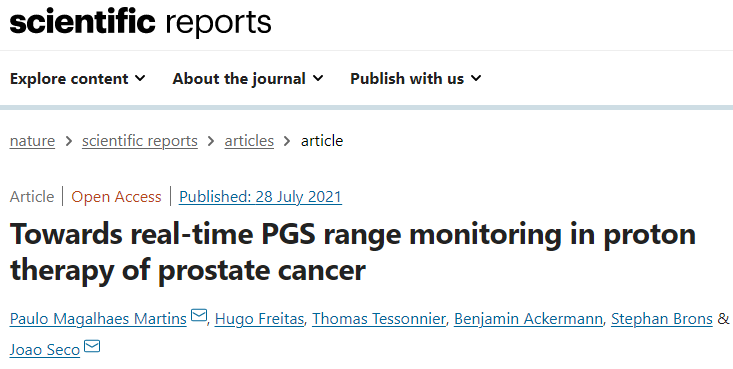Open author Stephan Brons
The image size is (733, 369).
pyautogui.click(x=662, y=319)
